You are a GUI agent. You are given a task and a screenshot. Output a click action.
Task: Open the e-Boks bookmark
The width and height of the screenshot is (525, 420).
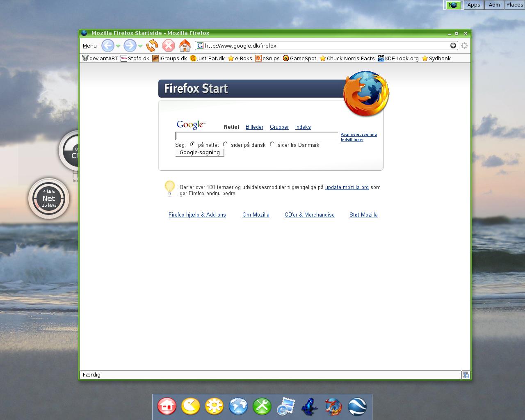click(240, 58)
